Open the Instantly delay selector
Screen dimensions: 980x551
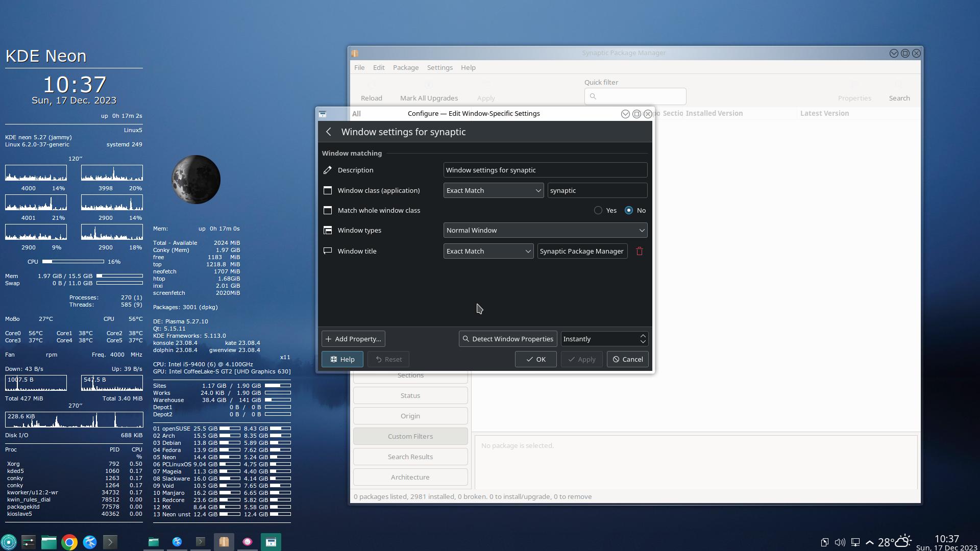pyautogui.click(x=604, y=339)
